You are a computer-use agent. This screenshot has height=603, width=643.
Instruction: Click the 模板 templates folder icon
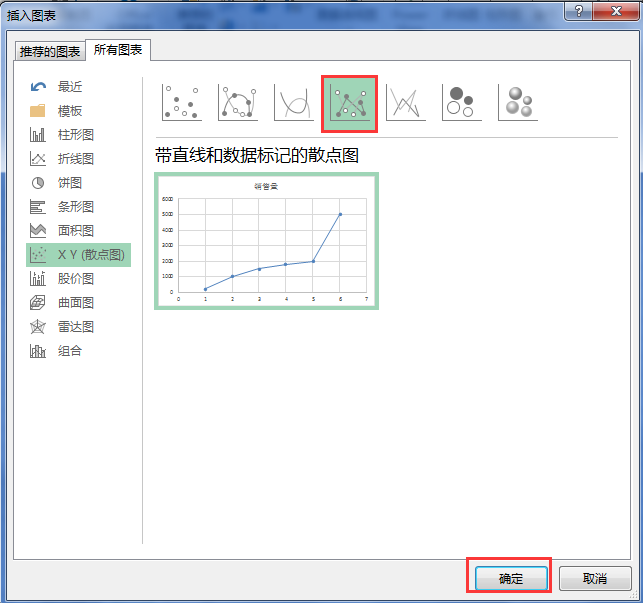(38, 111)
